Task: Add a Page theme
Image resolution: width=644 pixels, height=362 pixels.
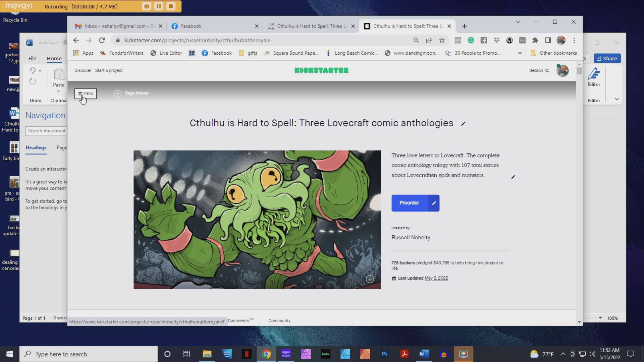Action: [x=131, y=94]
